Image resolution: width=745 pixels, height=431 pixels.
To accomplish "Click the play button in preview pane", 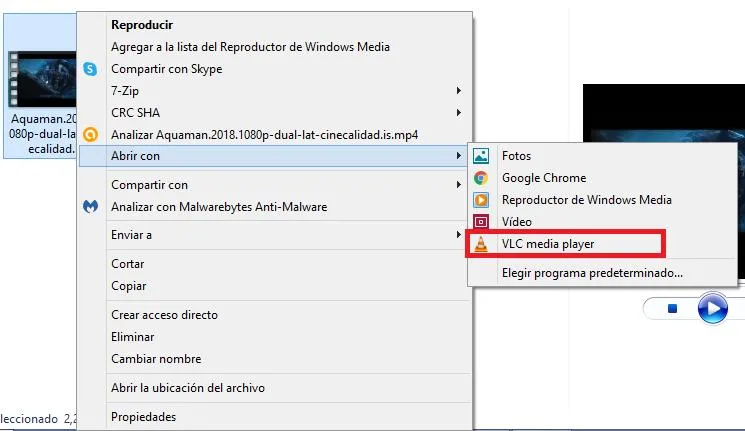I will pyautogui.click(x=712, y=308).
